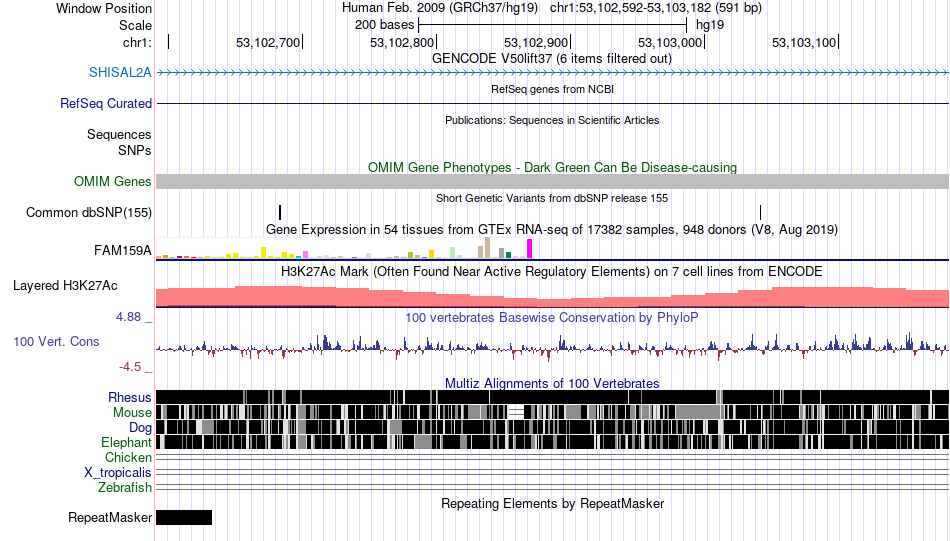Click the 200 bases scale bar label
This screenshot has width=950, height=541.
point(384,25)
